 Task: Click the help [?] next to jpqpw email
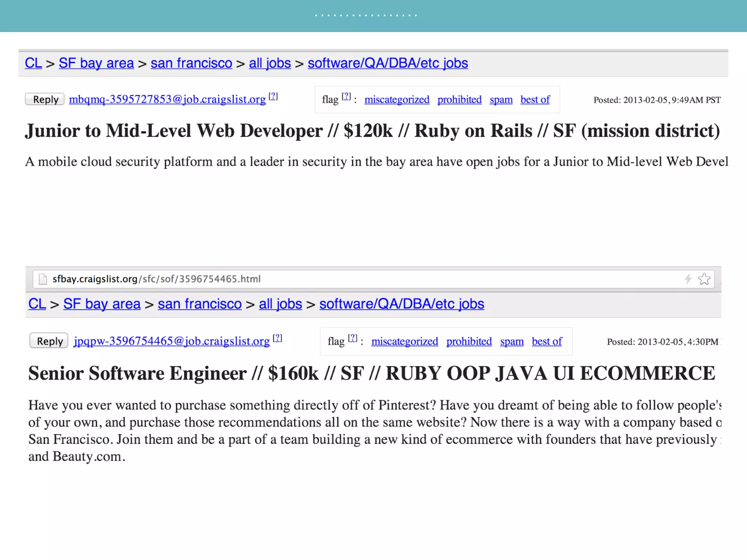pos(278,338)
